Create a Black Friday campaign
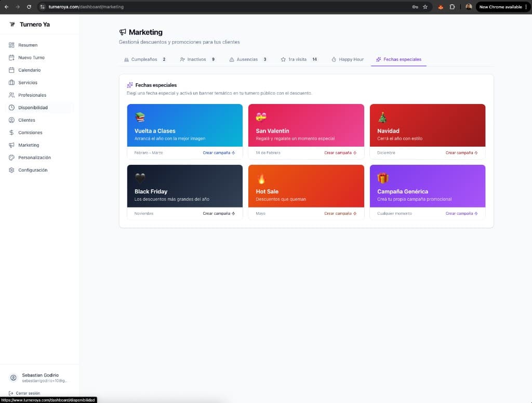This screenshot has height=403, width=532. pyautogui.click(x=219, y=214)
